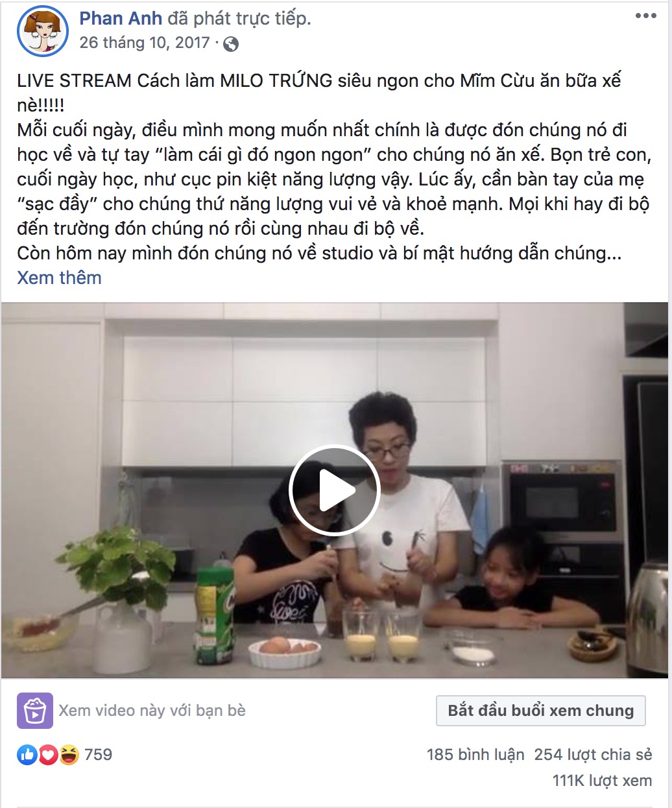
Task: Click the đã phát trực tiếp header text
Action: point(239,18)
